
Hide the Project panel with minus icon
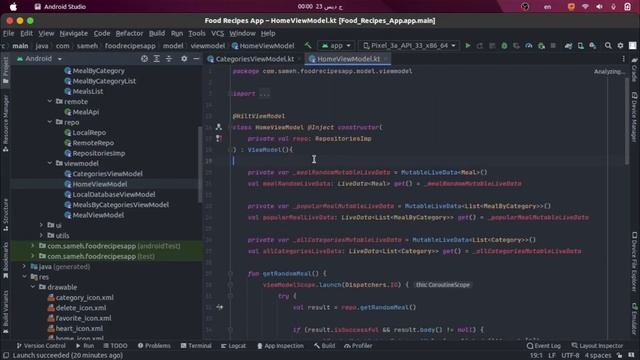[196, 59]
